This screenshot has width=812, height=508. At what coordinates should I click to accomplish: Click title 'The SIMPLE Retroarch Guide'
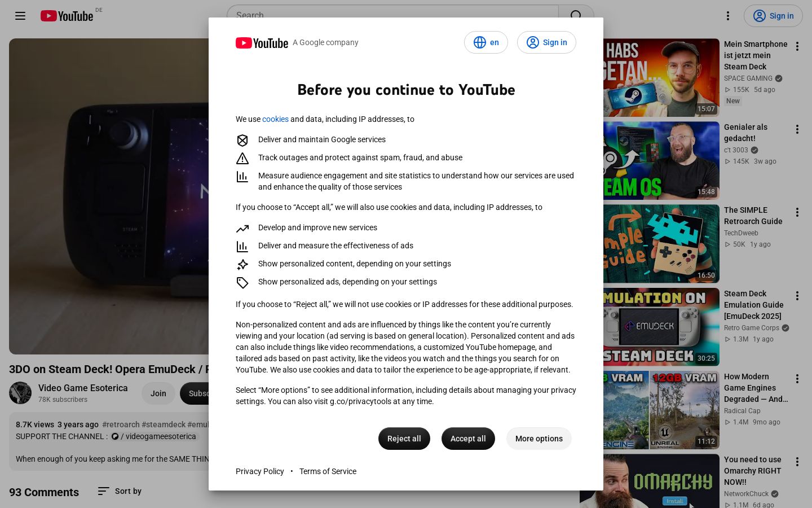[x=753, y=216]
